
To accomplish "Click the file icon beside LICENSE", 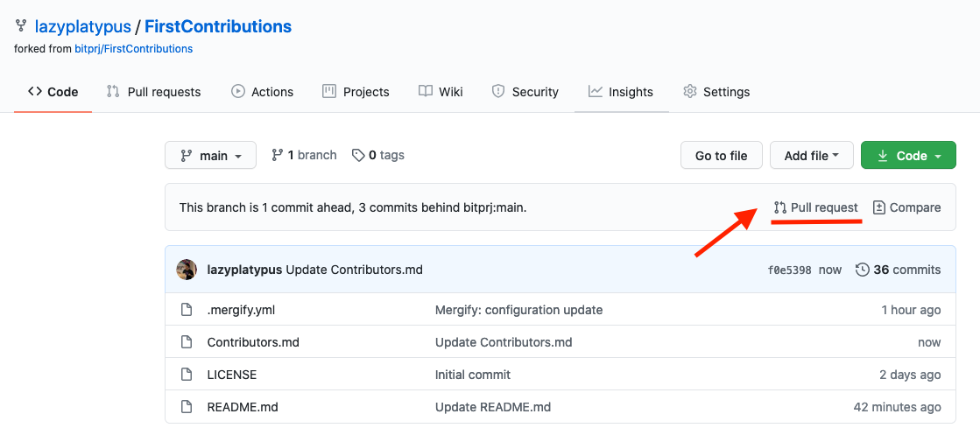I will [x=186, y=375].
